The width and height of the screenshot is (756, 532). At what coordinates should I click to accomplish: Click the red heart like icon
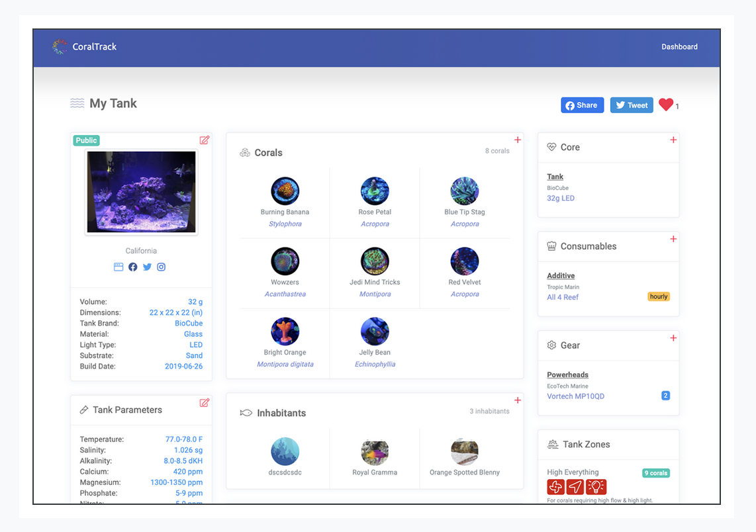pos(666,105)
